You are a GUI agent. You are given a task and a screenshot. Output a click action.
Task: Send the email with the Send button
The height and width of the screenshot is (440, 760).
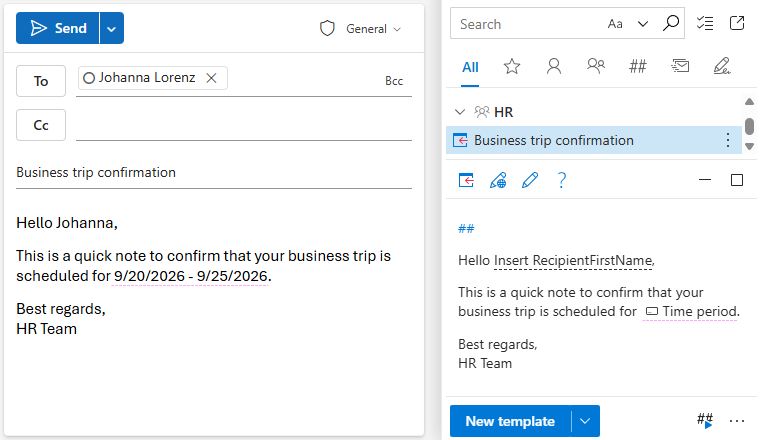click(58, 28)
